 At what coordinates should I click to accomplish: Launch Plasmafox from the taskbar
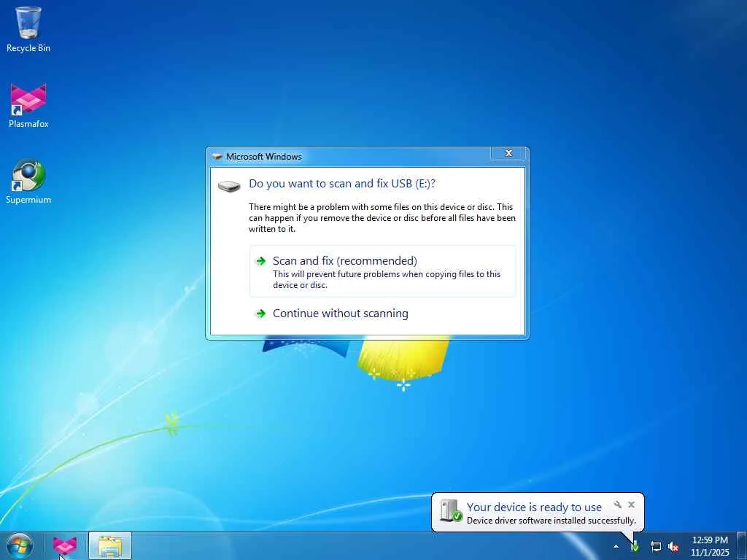65,546
